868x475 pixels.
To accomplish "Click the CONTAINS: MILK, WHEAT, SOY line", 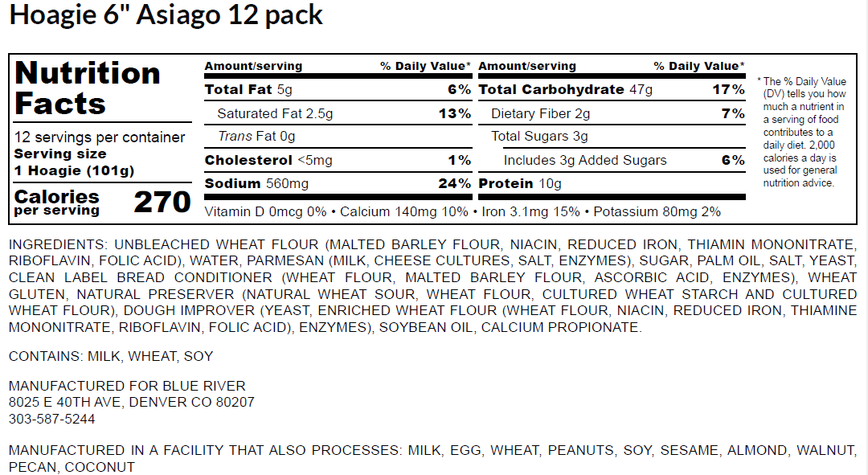I will point(111,356).
